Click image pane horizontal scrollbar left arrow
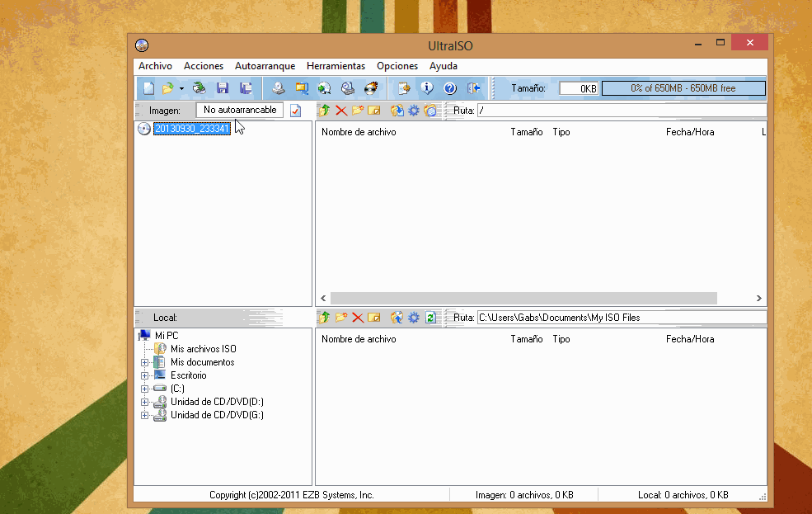This screenshot has height=514, width=812. pos(323,298)
